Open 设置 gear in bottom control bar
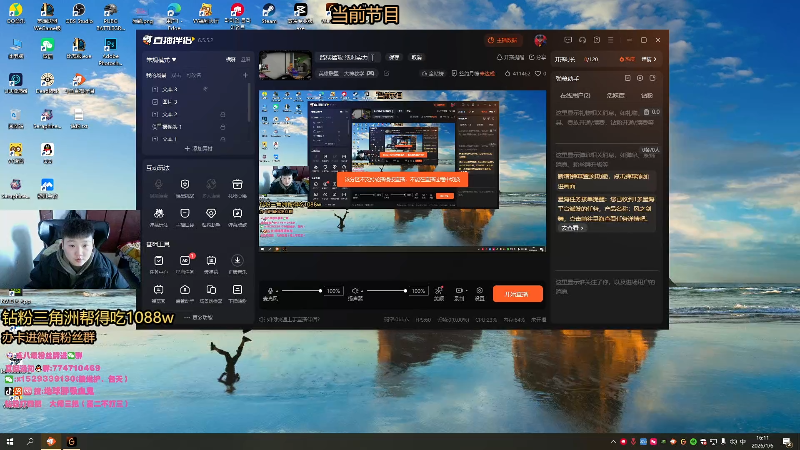Screen dimensions: 800x450 pyautogui.click(x=480, y=290)
